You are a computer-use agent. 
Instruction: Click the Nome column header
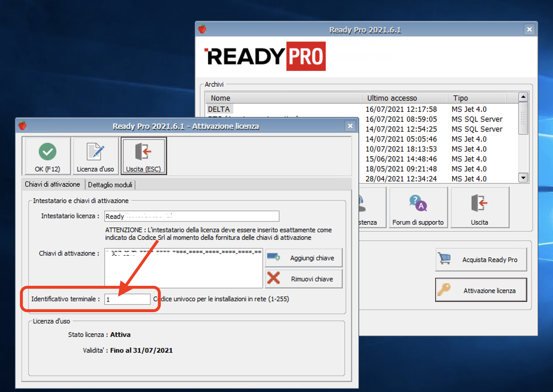tap(284, 98)
